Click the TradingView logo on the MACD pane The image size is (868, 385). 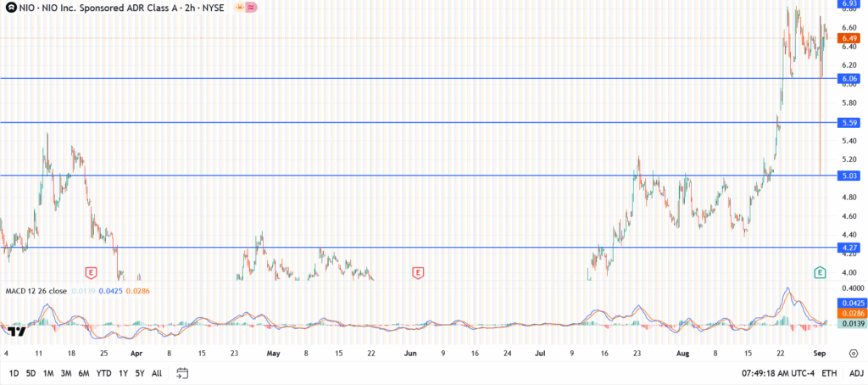click(x=17, y=332)
